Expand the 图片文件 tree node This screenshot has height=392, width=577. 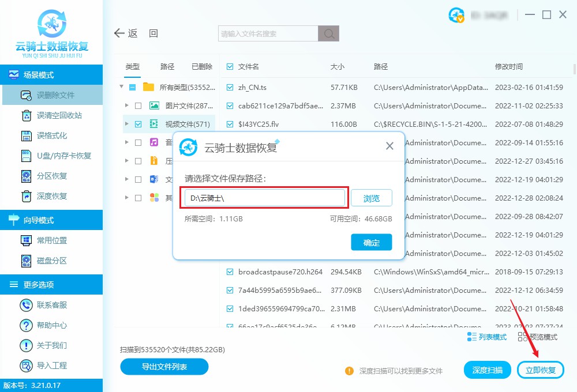coord(128,105)
